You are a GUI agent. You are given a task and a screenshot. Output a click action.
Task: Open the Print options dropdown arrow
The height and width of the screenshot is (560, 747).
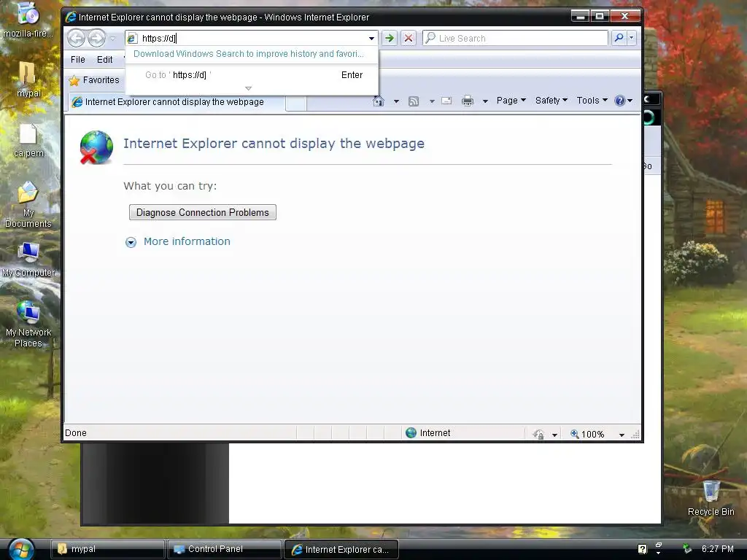tap(485, 101)
